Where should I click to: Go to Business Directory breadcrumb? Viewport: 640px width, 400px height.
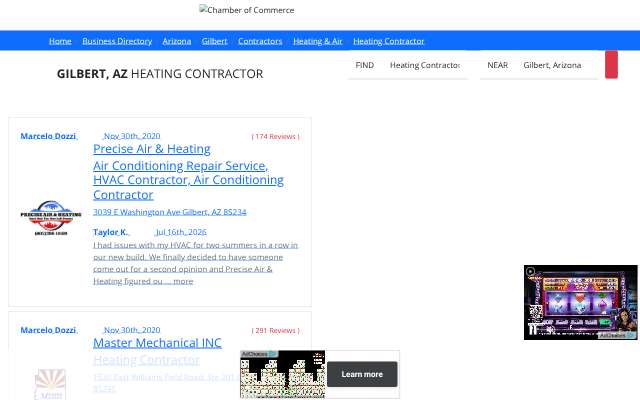pyautogui.click(x=117, y=41)
